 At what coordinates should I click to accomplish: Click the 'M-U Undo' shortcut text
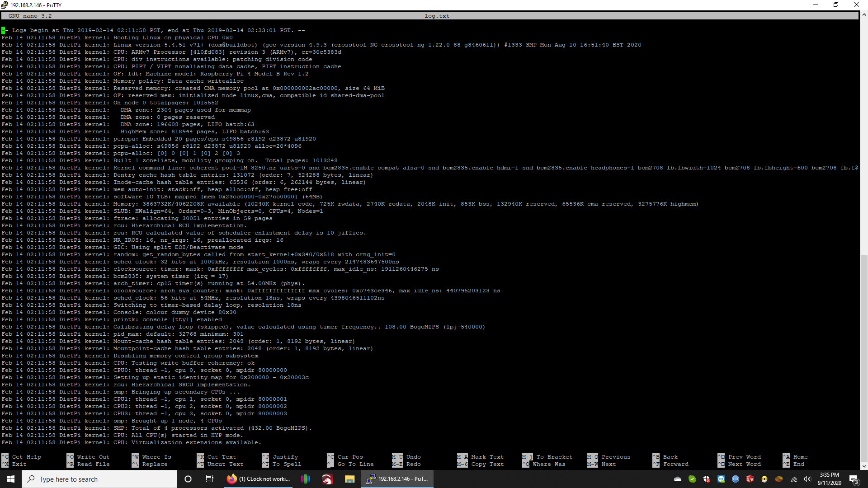click(x=406, y=457)
